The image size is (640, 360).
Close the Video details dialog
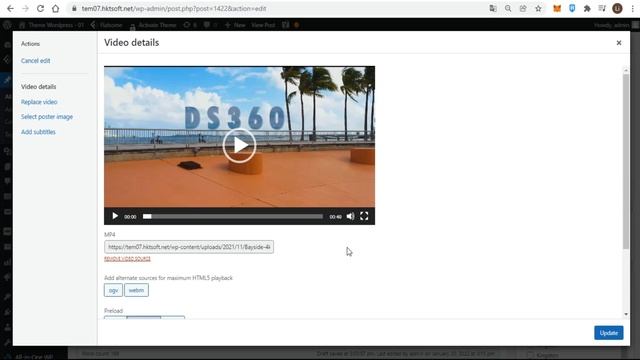click(x=619, y=43)
